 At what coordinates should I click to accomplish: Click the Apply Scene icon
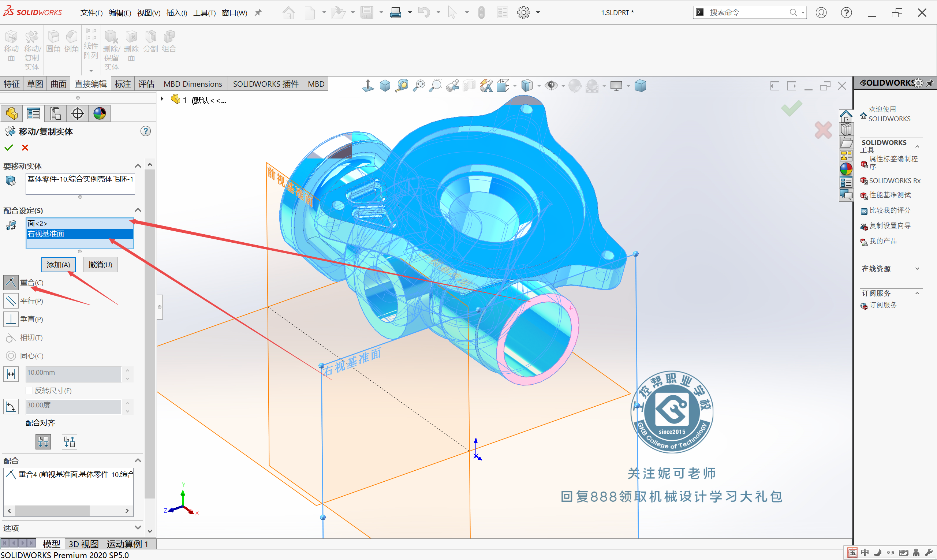coord(592,86)
